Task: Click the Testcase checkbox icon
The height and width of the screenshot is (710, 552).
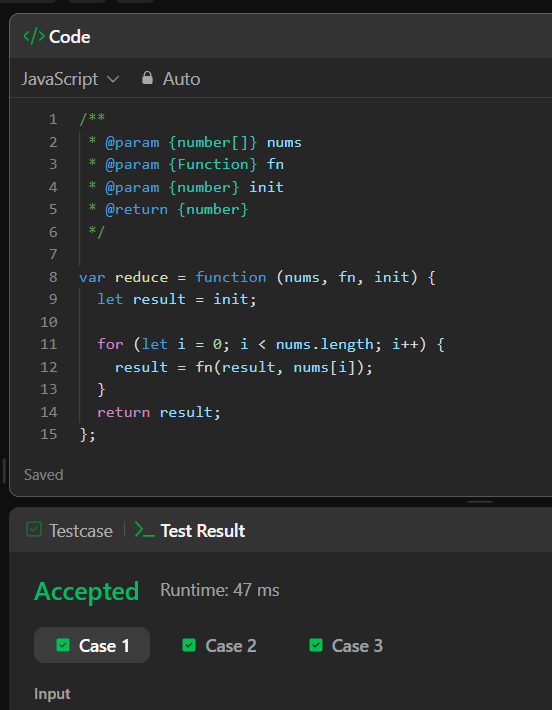Action: pos(34,529)
